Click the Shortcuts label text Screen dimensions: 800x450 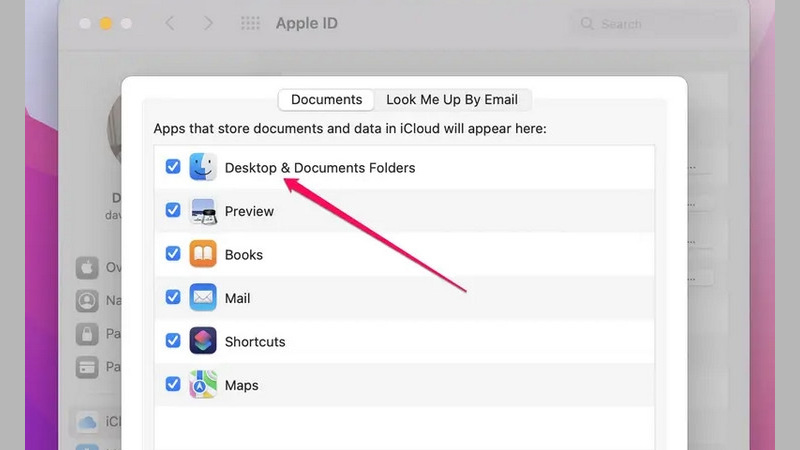click(x=255, y=341)
